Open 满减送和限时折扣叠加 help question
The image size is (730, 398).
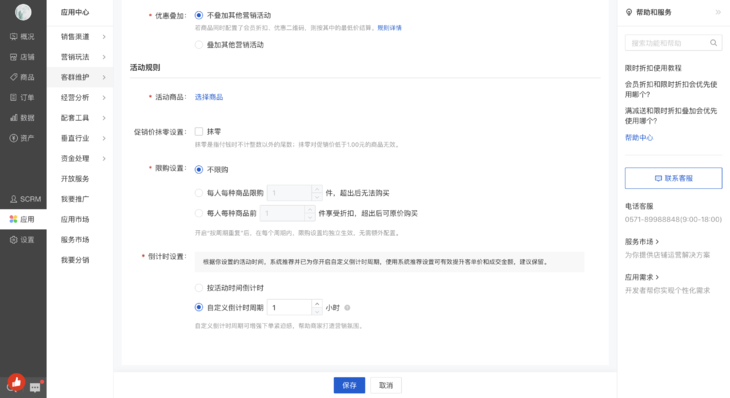coord(671,116)
